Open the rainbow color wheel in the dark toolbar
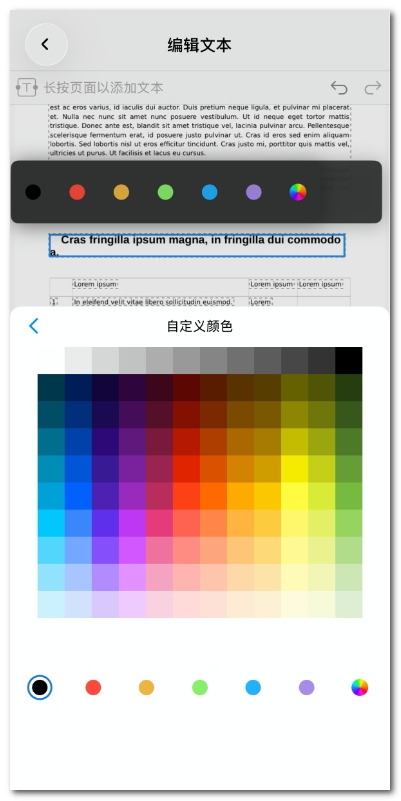 click(x=298, y=192)
